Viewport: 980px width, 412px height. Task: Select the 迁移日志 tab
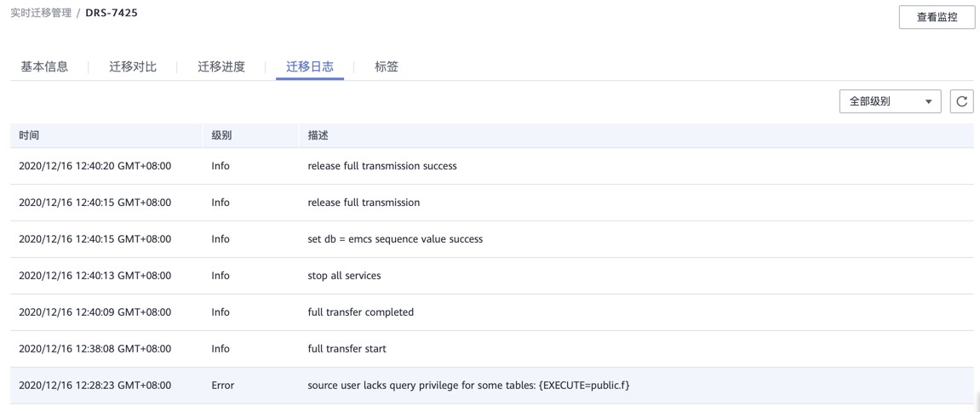[x=310, y=66]
